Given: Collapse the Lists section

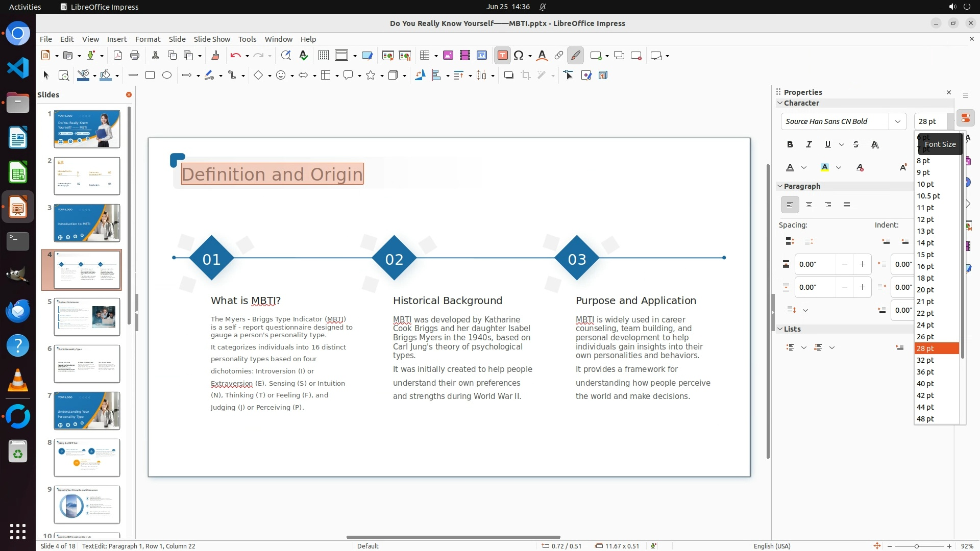Looking at the screenshot, I should click(x=780, y=329).
